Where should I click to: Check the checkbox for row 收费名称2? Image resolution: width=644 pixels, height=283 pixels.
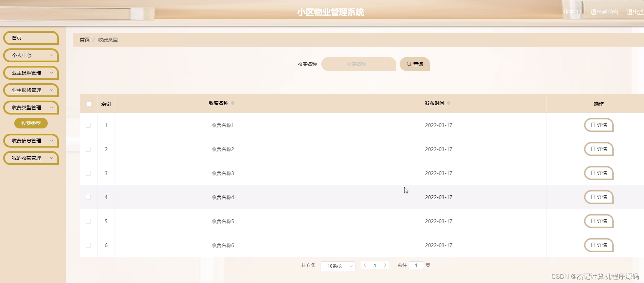(x=88, y=149)
